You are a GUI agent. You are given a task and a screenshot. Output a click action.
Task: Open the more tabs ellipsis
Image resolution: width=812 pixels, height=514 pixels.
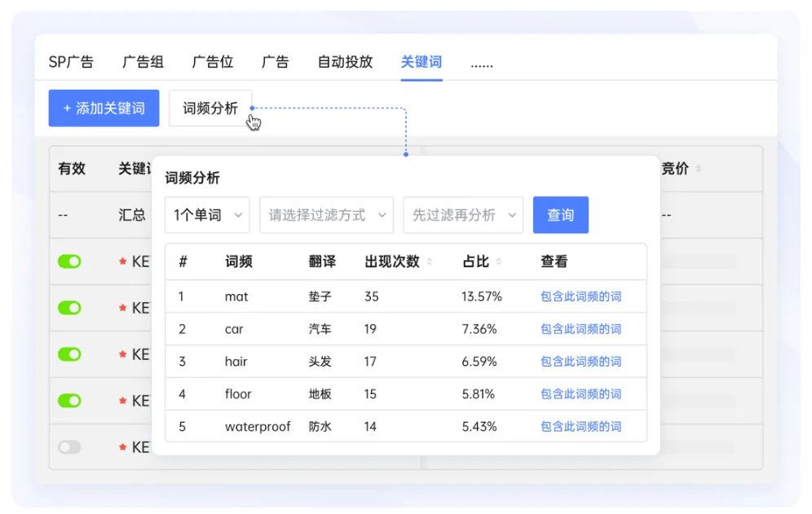tap(482, 64)
